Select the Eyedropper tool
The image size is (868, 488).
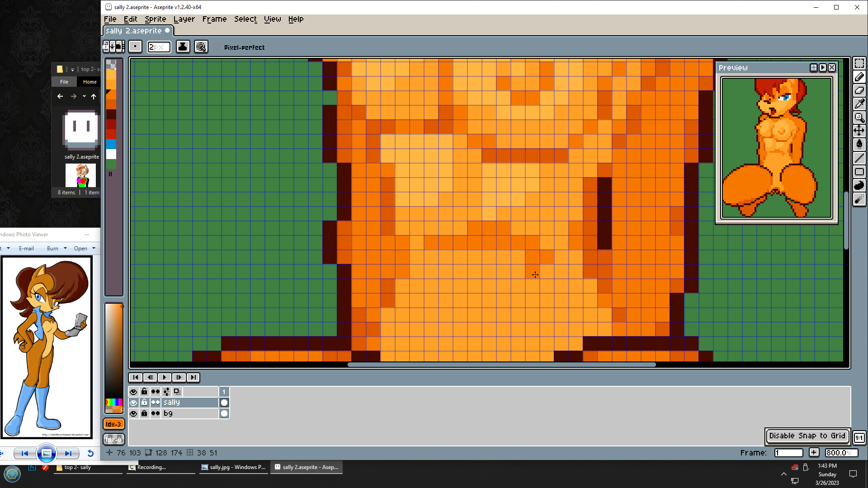tap(859, 104)
